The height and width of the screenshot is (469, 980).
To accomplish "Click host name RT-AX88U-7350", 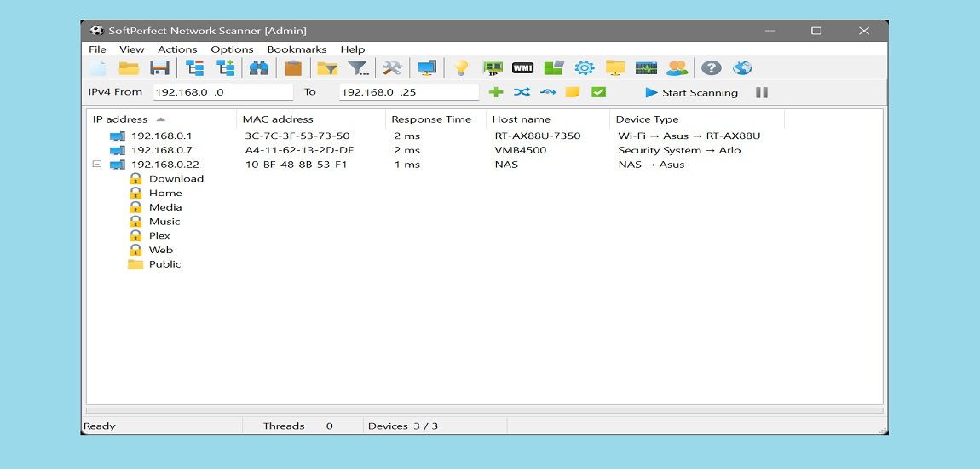I will pos(538,136).
